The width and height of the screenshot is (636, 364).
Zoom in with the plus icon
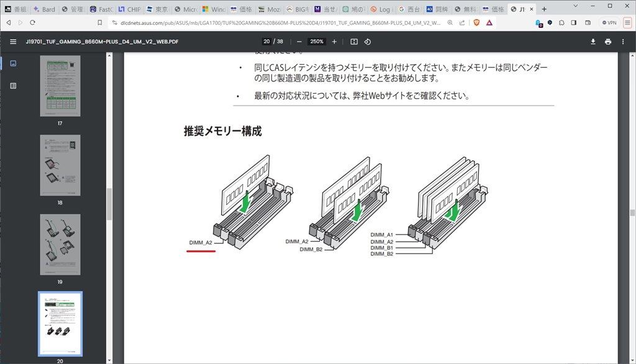(x=334, y=42)
